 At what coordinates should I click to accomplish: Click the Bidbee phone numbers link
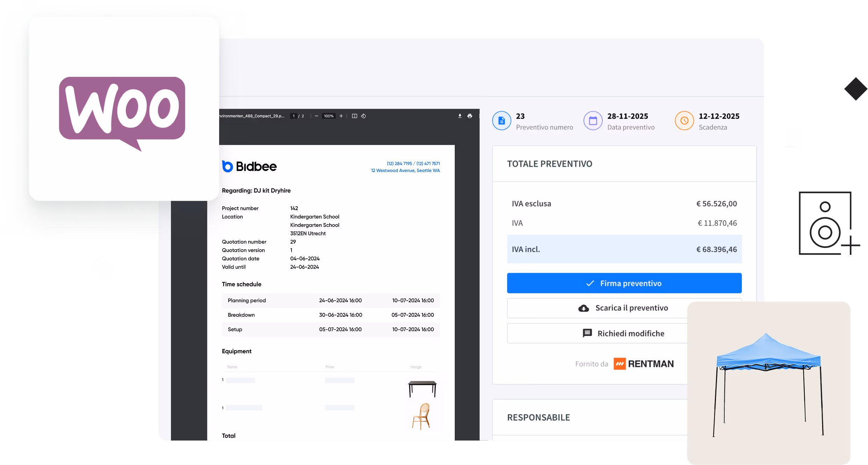click(413, 164)
